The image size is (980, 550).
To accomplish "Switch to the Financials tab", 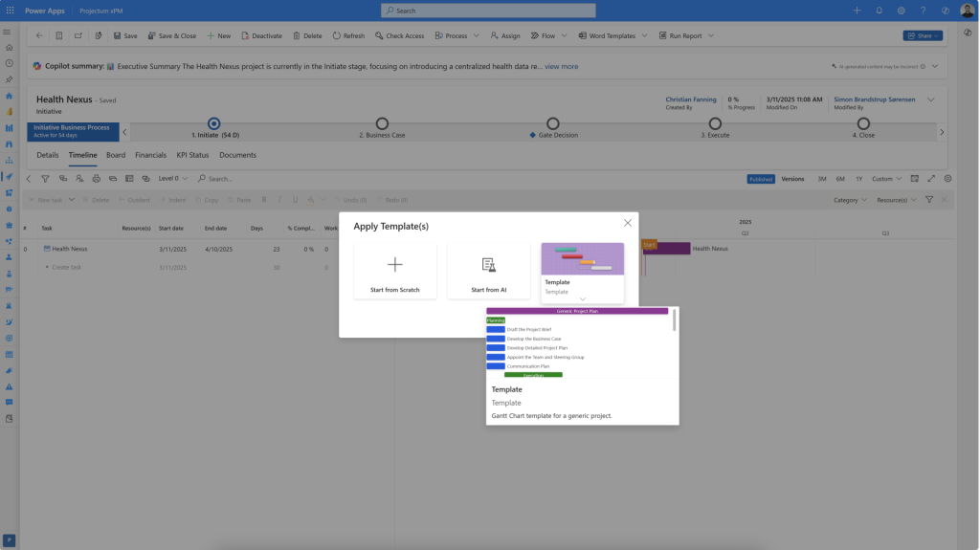I will [x=150, y=155].
